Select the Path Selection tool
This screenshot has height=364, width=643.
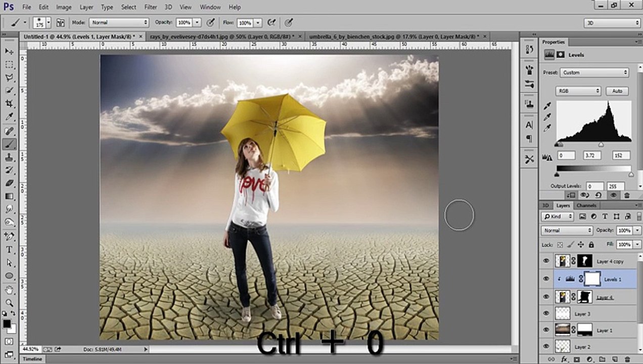coord(9,263)
